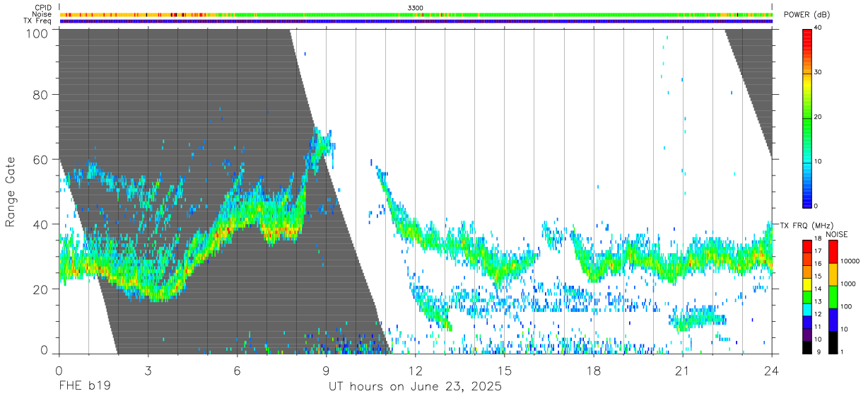The width and height of the screenshot is (868, 401).
Task: Click the x-axis tick label 21
Action: 683,370
